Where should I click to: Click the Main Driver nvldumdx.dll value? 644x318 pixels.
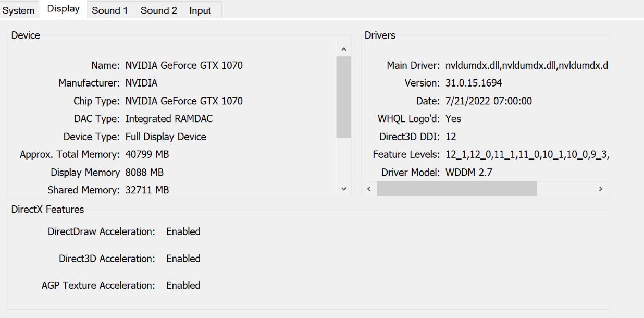526,66
